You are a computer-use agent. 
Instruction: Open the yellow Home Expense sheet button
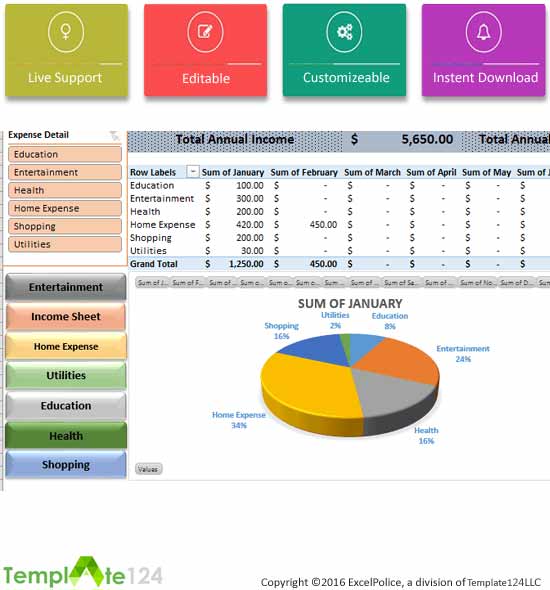(66, 346)
